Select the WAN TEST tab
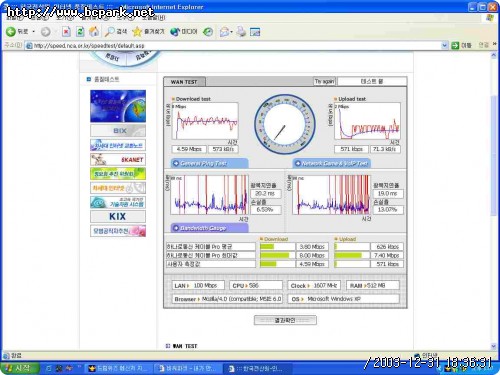This screenshot has height=375, width=500. coord(184,82)
